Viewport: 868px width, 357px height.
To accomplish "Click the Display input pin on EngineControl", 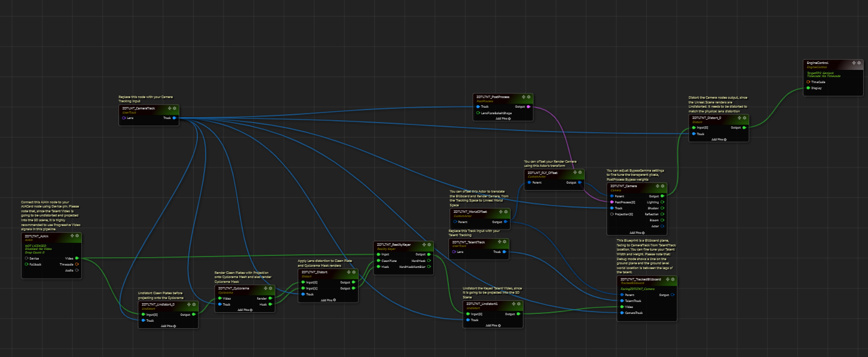I will coord(808,88).
